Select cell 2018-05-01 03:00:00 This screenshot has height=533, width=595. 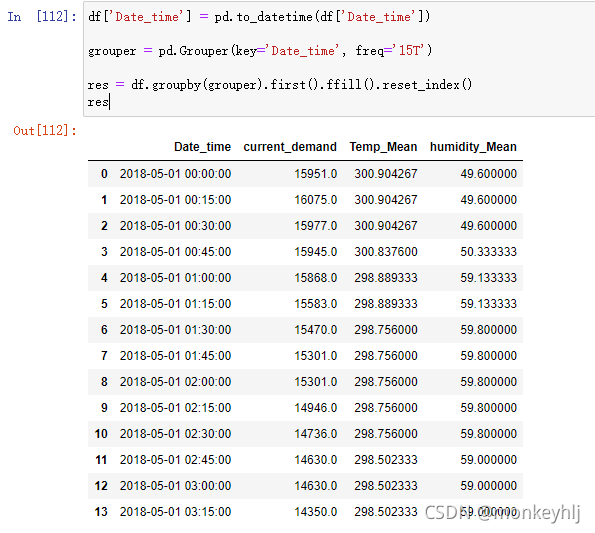tap(175, 486)
